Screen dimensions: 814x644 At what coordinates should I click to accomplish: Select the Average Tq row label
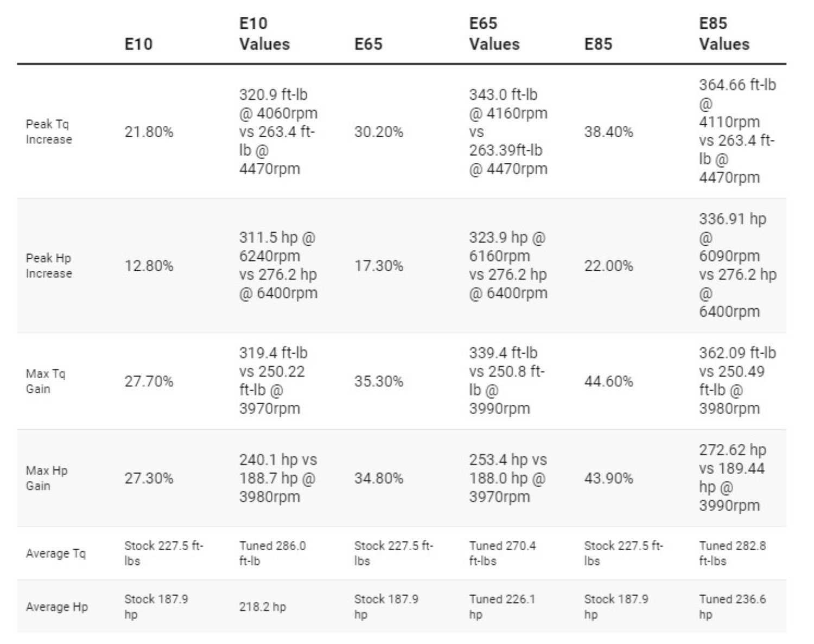(56, 553)
